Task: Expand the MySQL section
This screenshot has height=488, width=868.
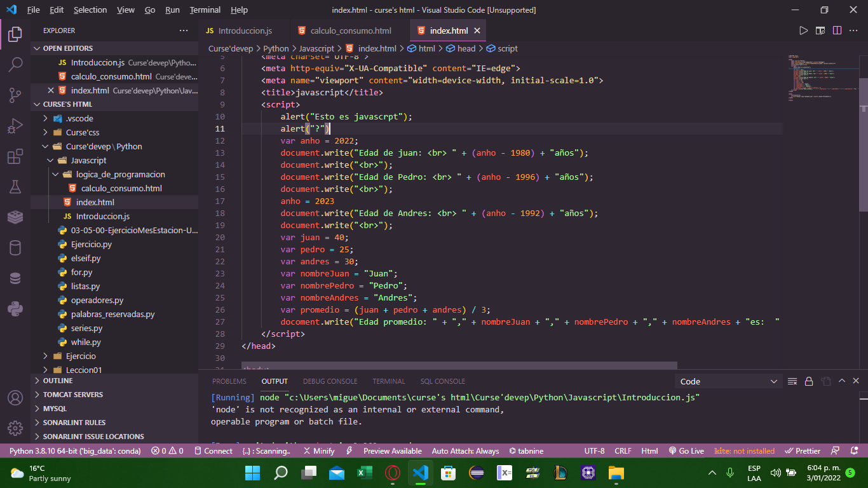Action: pos(114,409)
